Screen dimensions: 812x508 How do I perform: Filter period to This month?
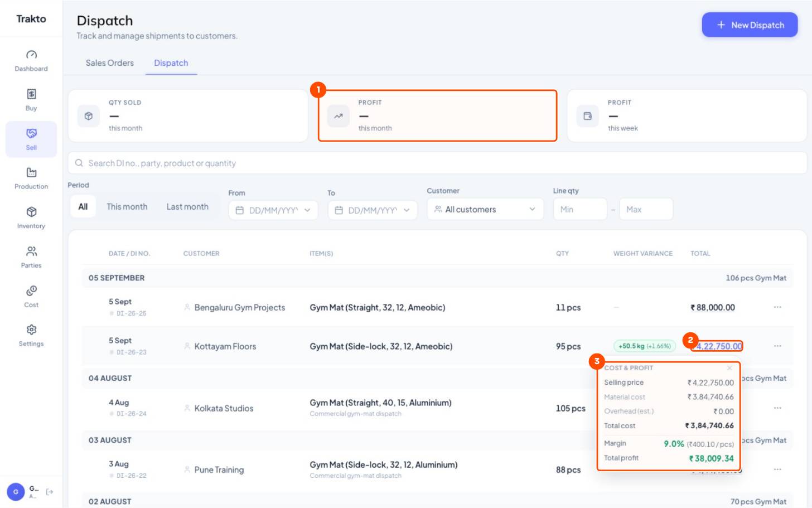127,207
